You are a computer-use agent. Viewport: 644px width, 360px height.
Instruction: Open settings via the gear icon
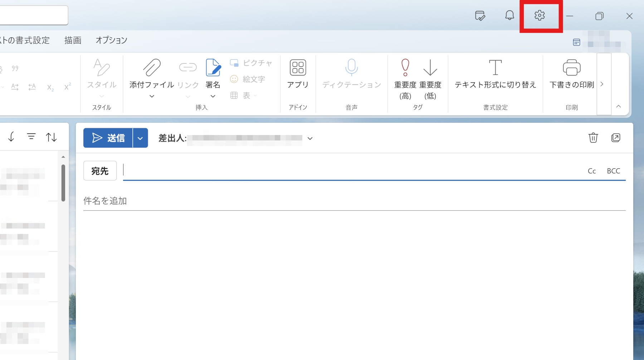point(539,15)
